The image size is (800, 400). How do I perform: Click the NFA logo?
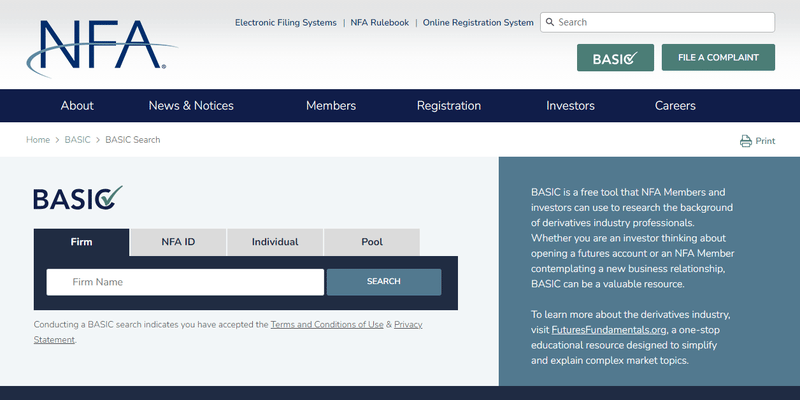click(101, 48)
